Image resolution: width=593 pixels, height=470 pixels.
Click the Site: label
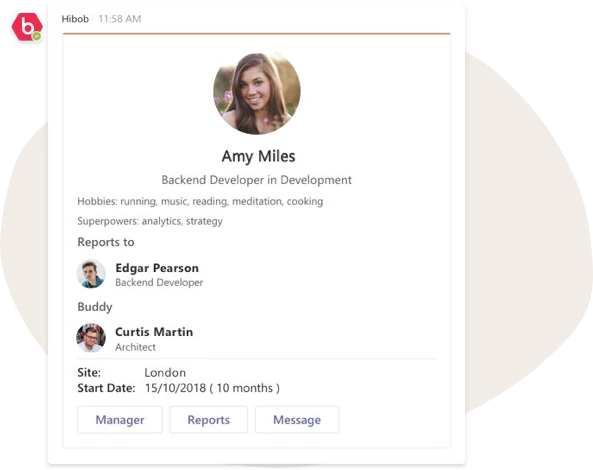click(x=89, y=372)
